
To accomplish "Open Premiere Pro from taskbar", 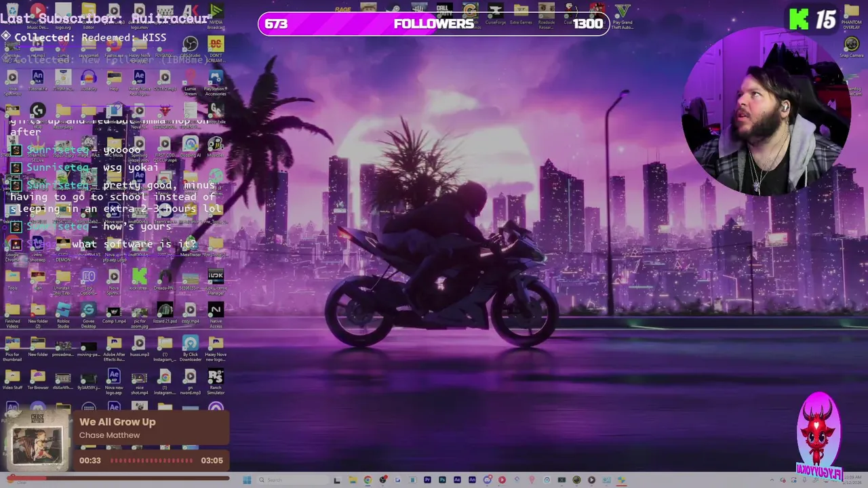I will tap(427, 480).
